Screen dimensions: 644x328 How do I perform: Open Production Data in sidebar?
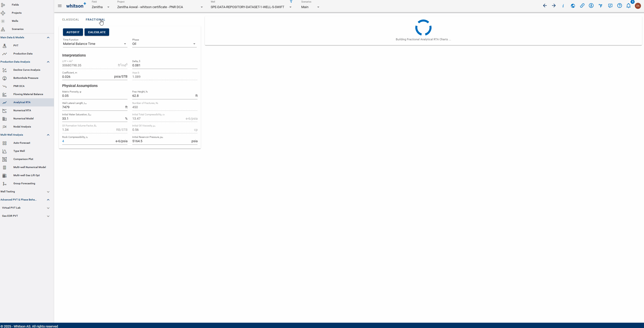(x=27, y=54)
